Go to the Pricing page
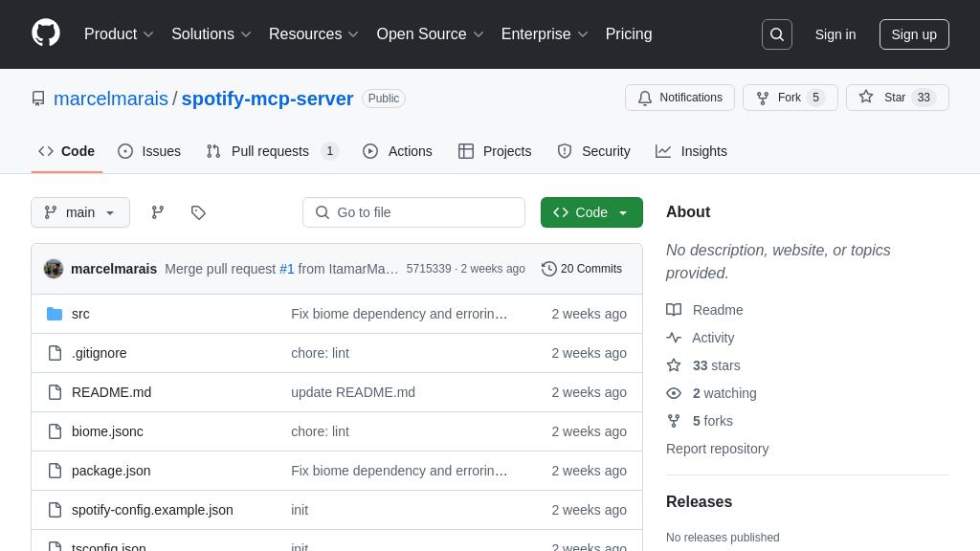The image size is (980, 551). pos(629,34)
